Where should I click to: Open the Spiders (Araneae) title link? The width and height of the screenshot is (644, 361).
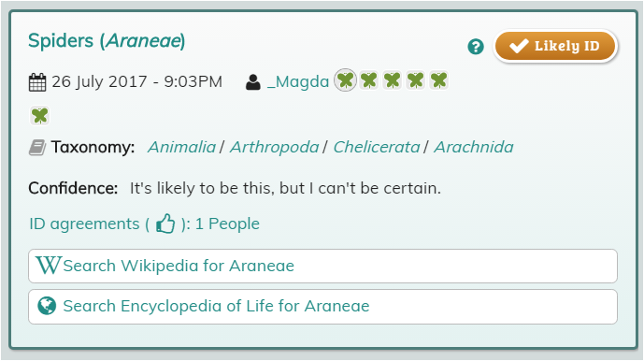click(107, 41)
